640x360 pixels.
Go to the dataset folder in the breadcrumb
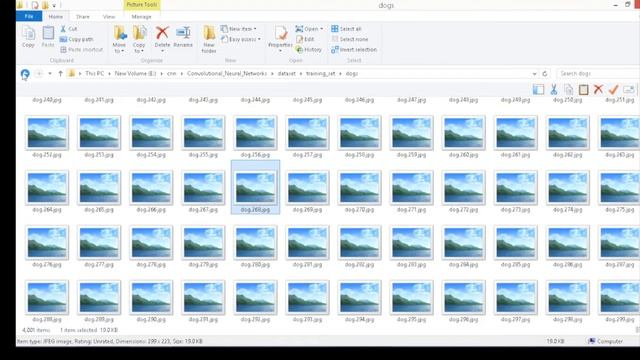pos(287,73)
